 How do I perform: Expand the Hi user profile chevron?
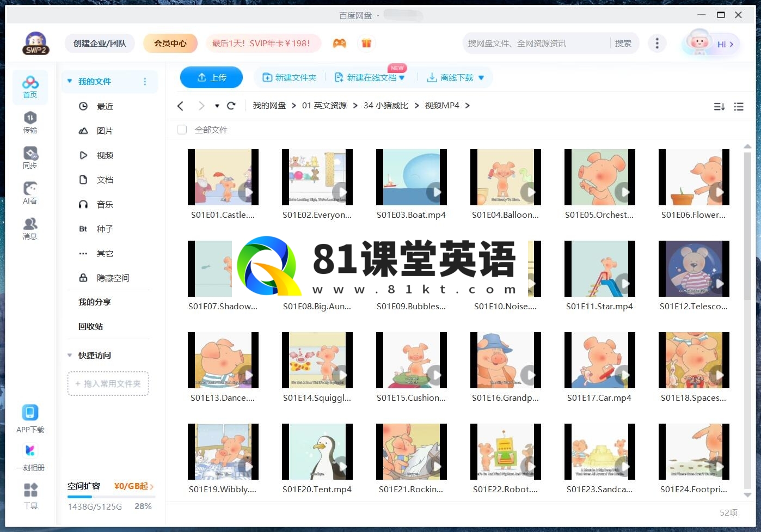(x=731, y=44)
